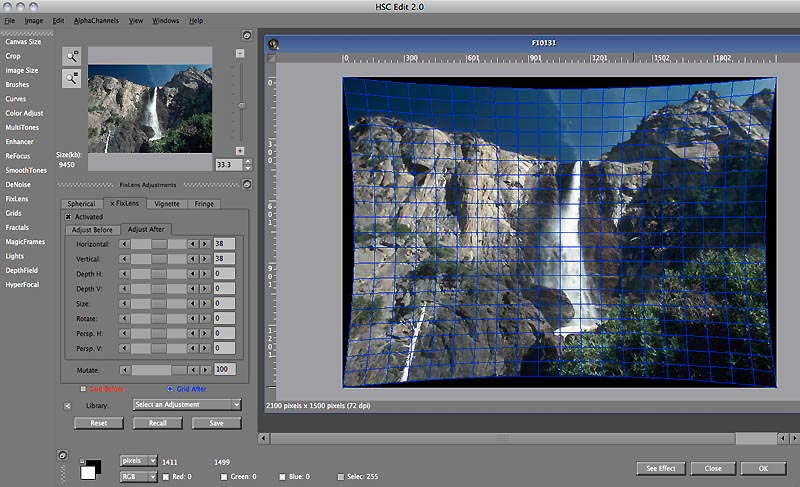Click the Save button
The image size is (800, 487).
(x=216, y=423)
